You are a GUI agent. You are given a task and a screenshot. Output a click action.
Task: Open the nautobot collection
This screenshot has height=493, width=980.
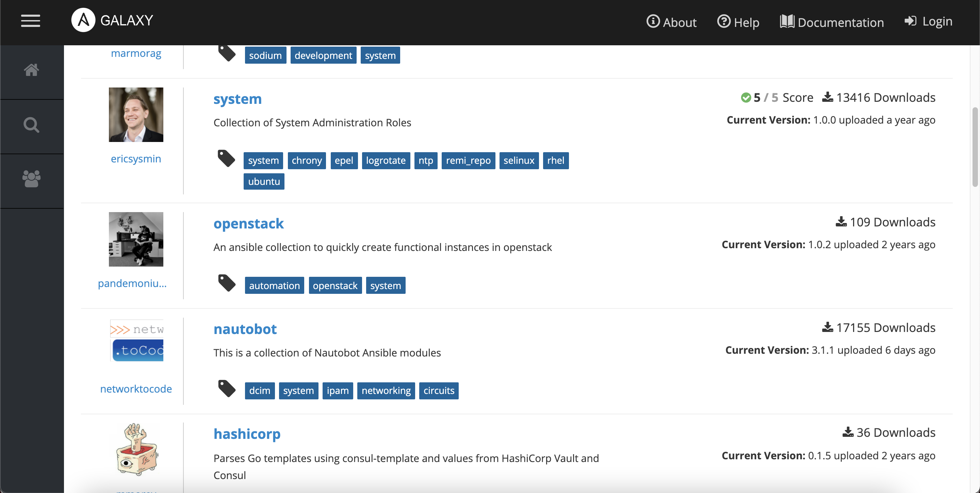point(245,329)
